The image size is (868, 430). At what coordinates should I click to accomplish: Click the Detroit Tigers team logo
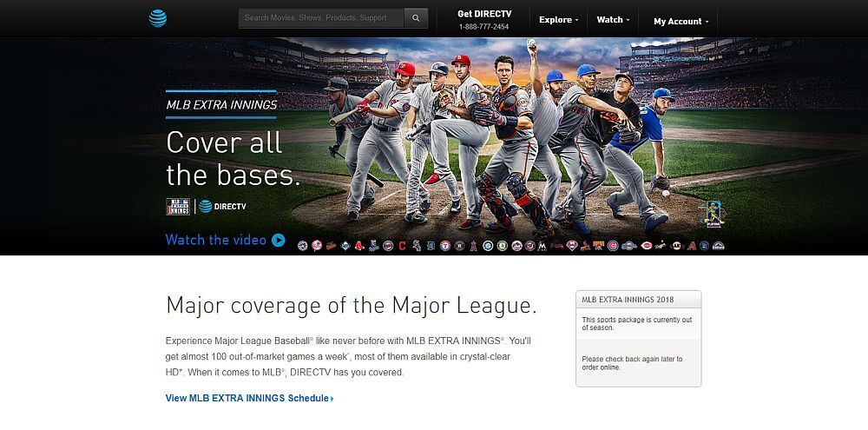coord(431,246)
